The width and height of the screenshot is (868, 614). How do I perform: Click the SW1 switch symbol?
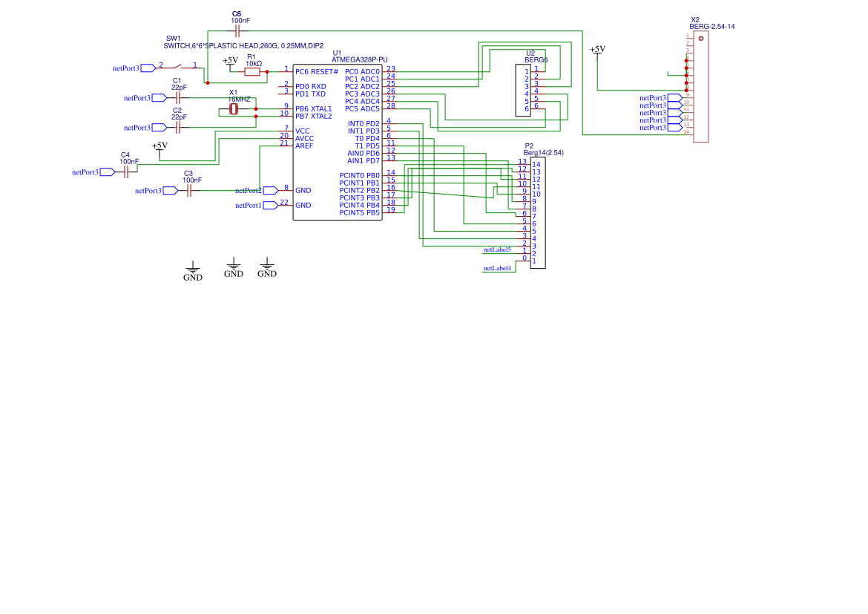(x=177, y=68)
